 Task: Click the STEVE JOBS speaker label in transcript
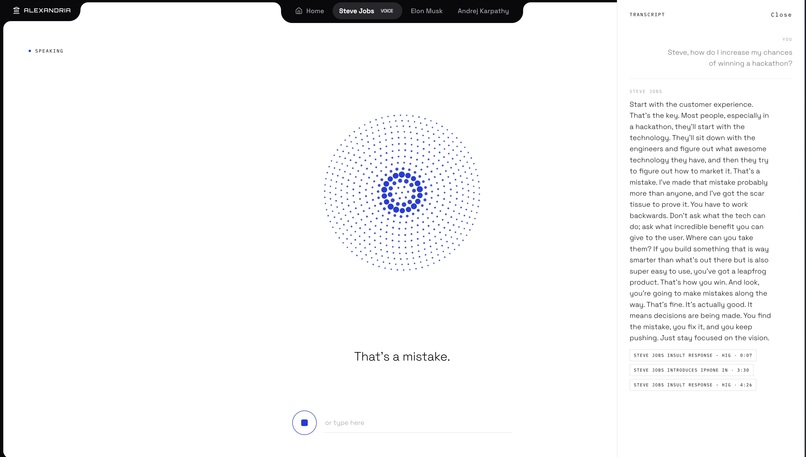point(646,92)
